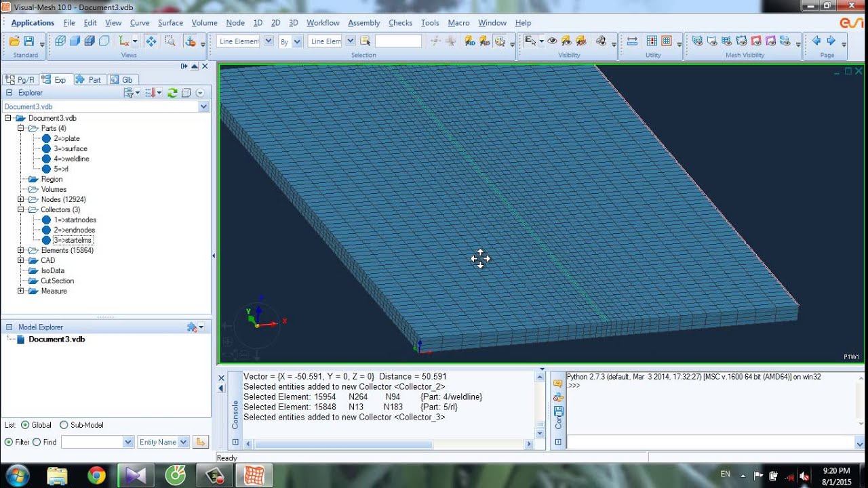Click the red grid utility icon

tap(667, 41)
